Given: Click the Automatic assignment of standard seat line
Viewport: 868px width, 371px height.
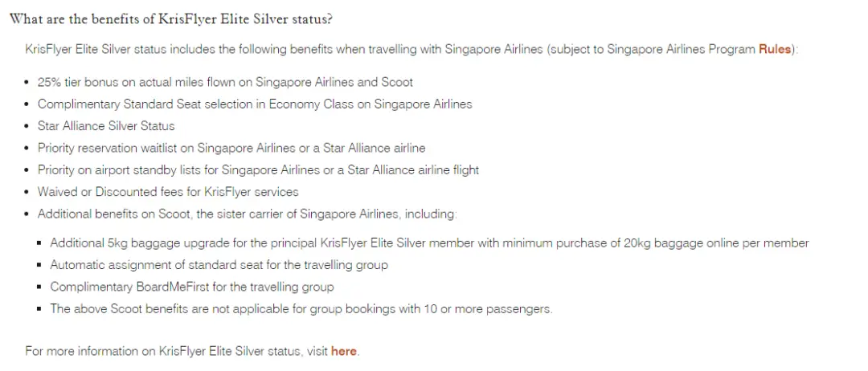Looking at the screenshot, I should pyautogui.click(x=219, y=265).
